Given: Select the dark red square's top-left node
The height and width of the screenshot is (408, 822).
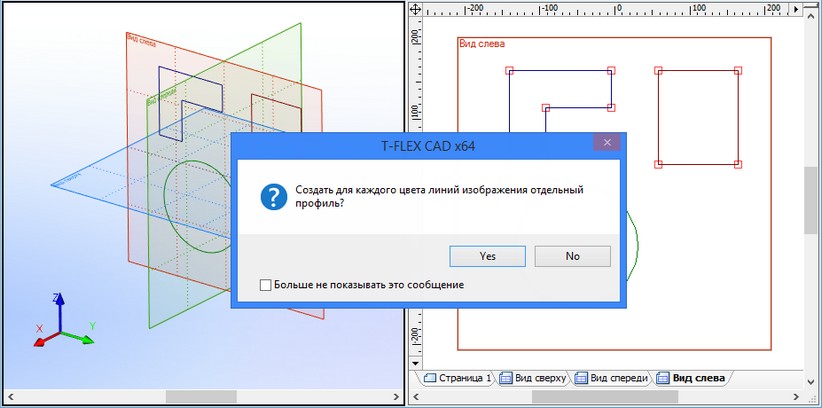Looking at the screenshot, I should (x=658, y=70).
